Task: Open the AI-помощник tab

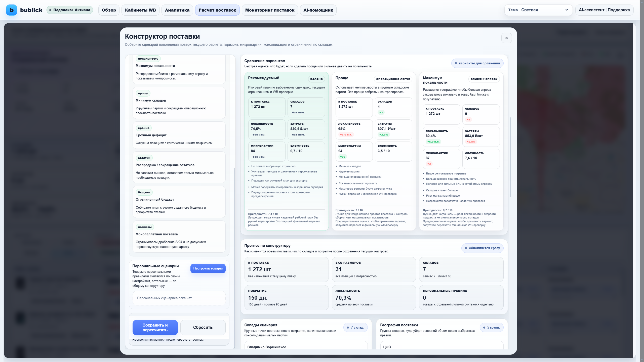Action: pyautogui.click(x=318, y=10)
